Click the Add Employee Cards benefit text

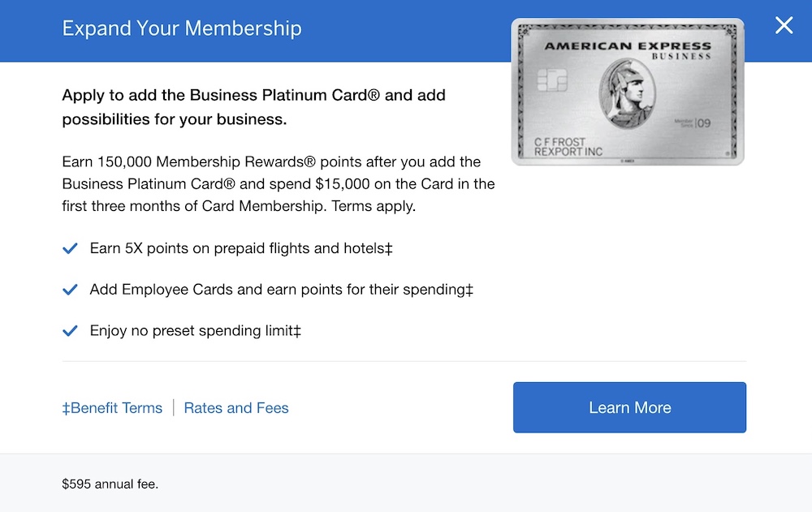click(282, 290)
